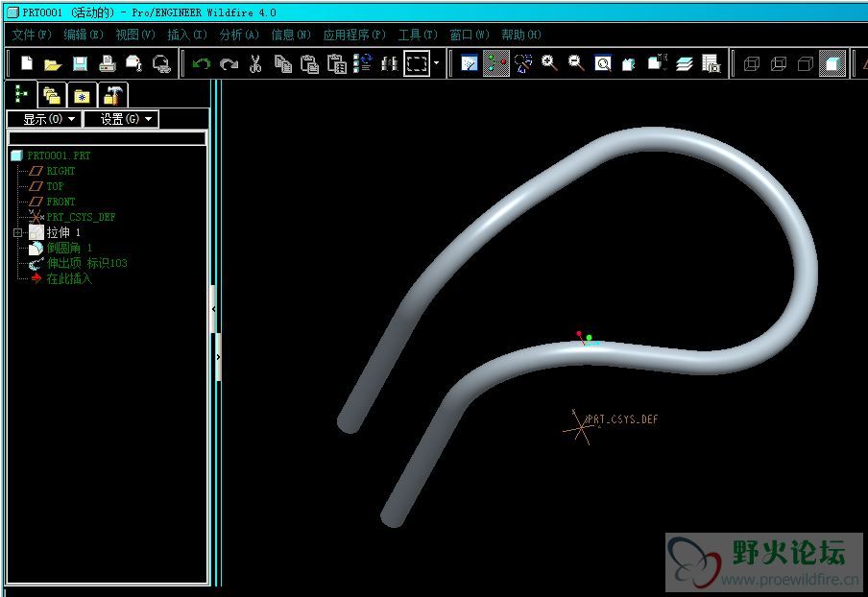
Task: Click lower right-arrow sash handle
Action: (x=218, y=357)
